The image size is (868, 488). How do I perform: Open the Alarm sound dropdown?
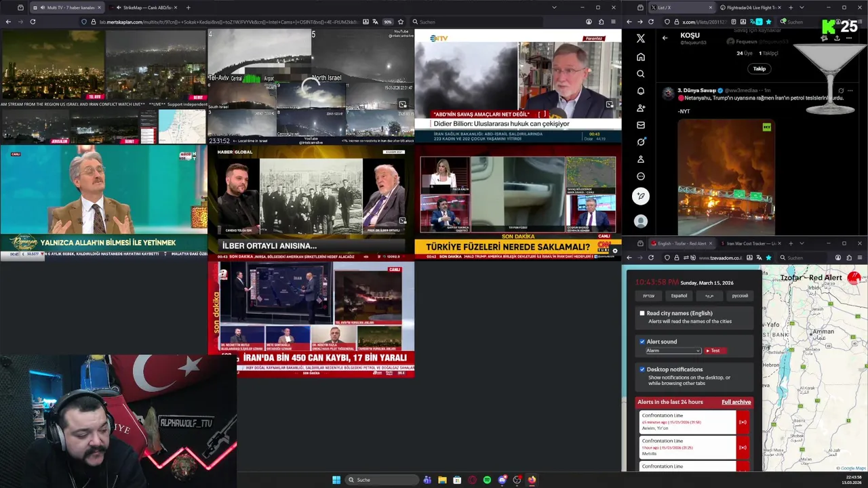point(673,350)
